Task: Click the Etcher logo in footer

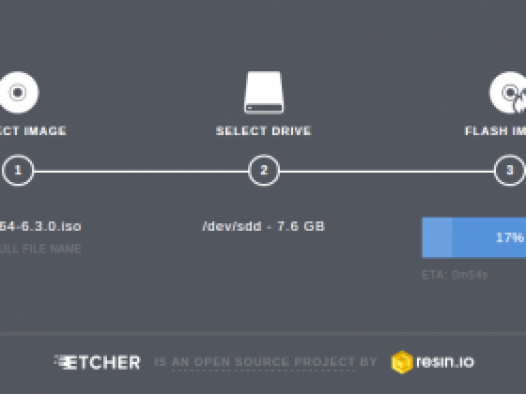Action: pyautogui.click(x=97, y=362)
